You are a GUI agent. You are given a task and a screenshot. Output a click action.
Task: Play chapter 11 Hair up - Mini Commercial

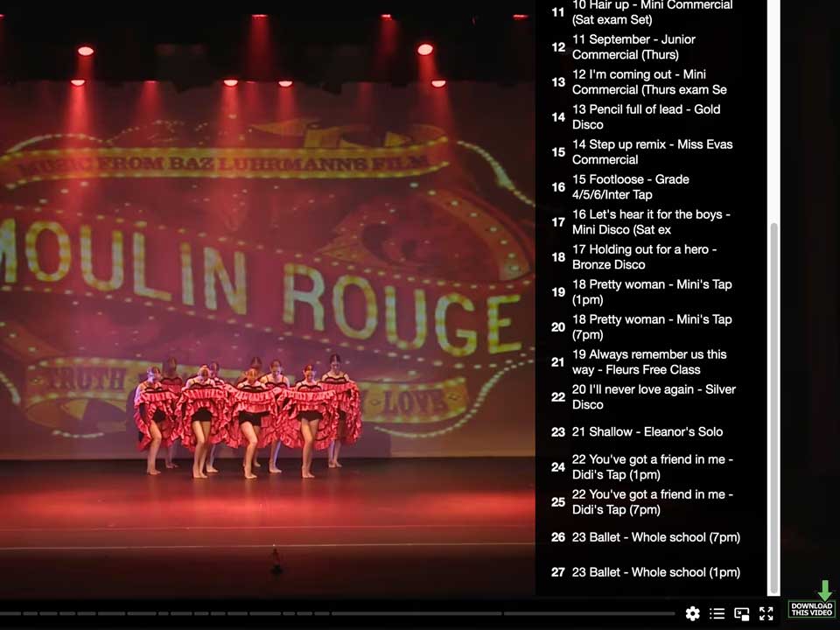point(651,12)
